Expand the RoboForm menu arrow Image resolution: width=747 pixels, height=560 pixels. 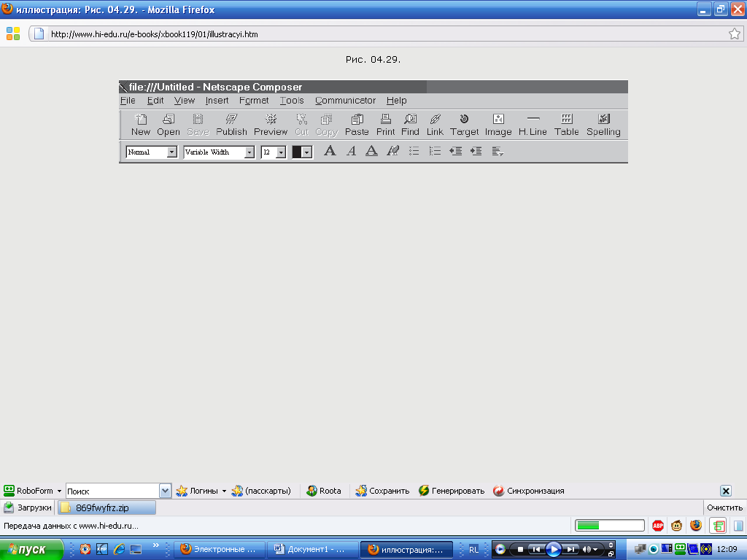click(59, 491)
